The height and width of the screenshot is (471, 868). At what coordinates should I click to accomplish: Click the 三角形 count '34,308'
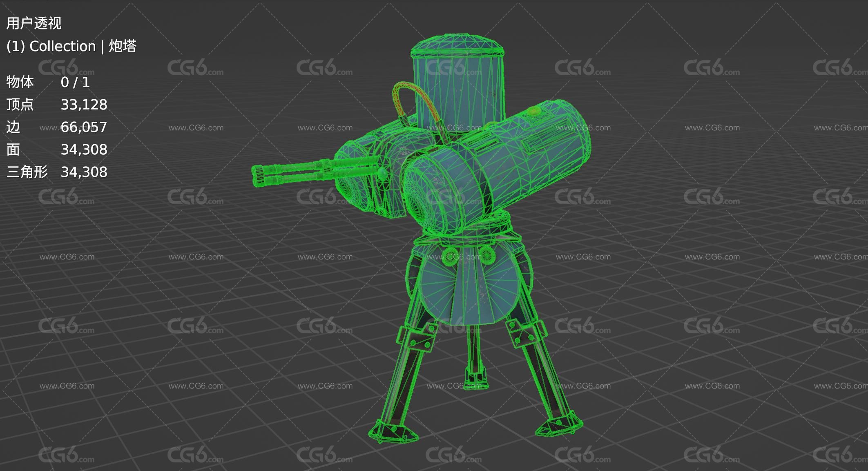point(84,172)
